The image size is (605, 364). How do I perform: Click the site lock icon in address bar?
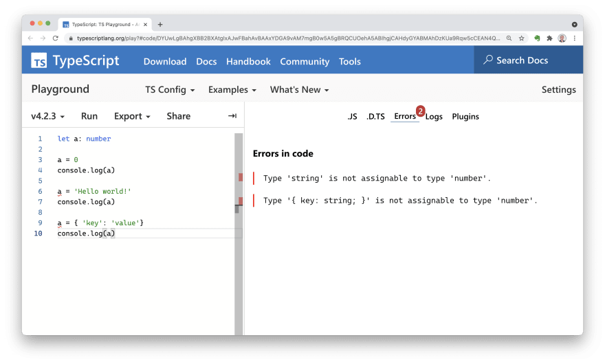pos(71,38)
